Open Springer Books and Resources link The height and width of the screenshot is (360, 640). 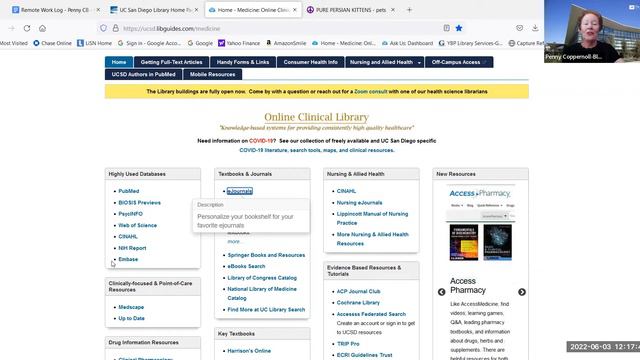click(x=266, y=255)
